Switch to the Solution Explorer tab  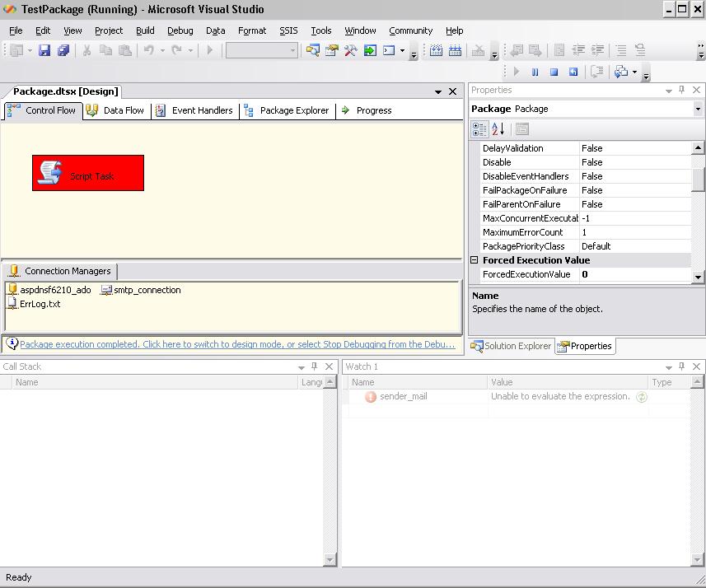(x=511, y=346)
